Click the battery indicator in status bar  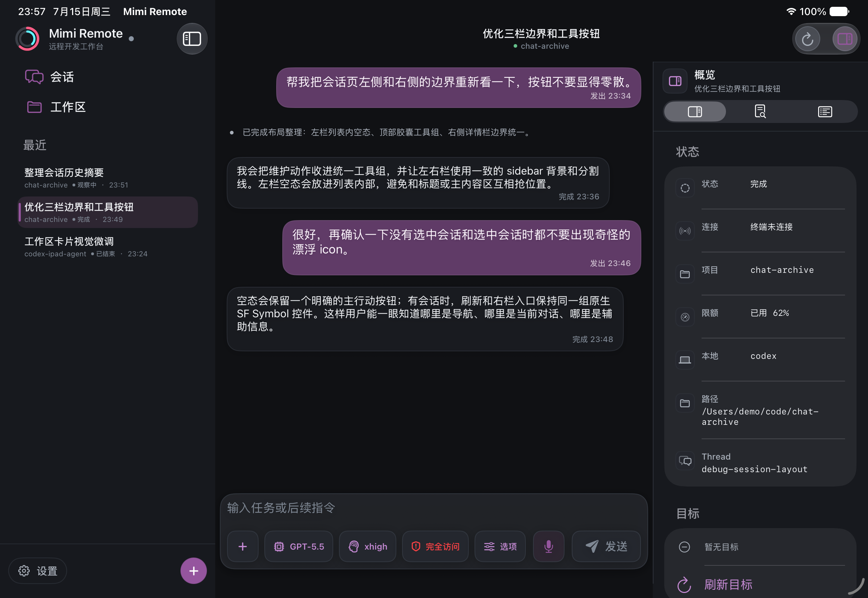pyautogui.click(x=839, y=11)
